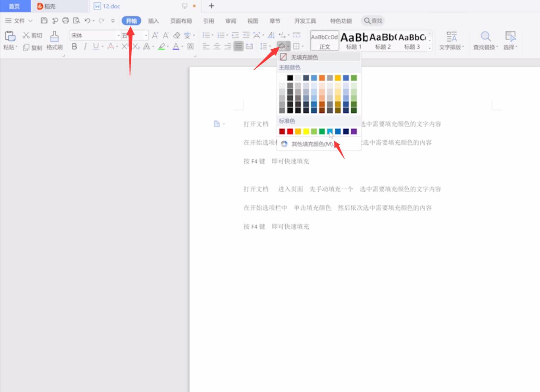540x392 pixels.
Task: Click the Sort icon in paragraph group
Action: [x=271, y=35]
